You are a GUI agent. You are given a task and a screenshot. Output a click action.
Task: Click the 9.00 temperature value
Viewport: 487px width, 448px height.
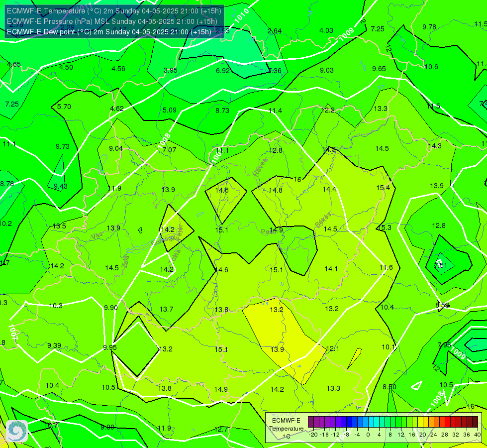(x=107, y=427)
